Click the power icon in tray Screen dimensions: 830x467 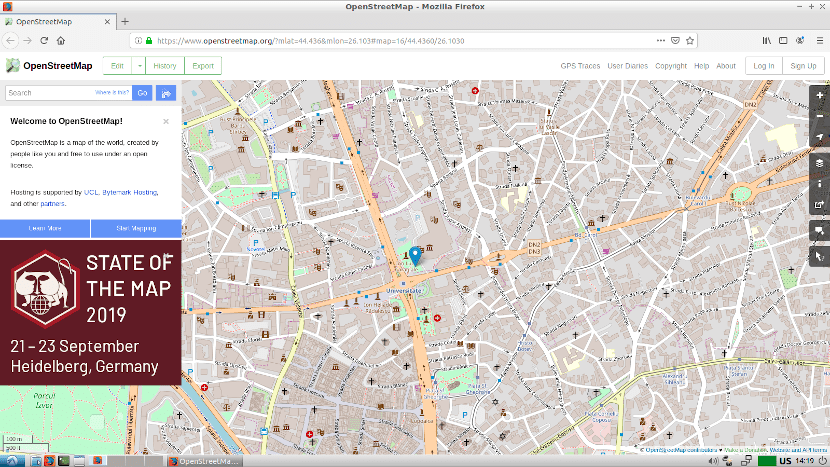(x=823, y=461)
